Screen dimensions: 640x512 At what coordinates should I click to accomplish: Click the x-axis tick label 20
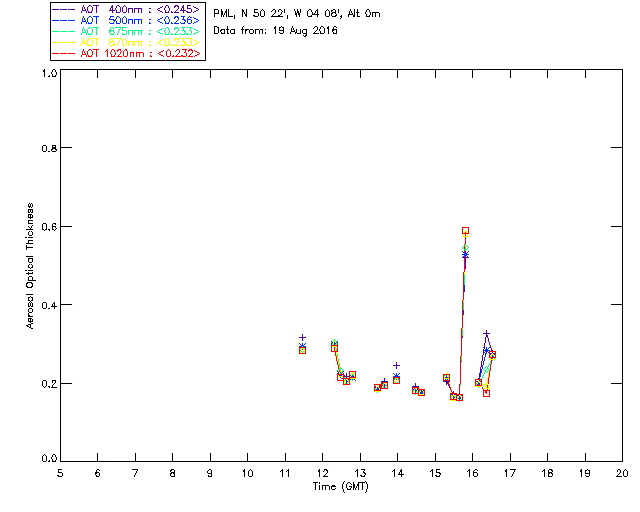[x=622, y=473]
